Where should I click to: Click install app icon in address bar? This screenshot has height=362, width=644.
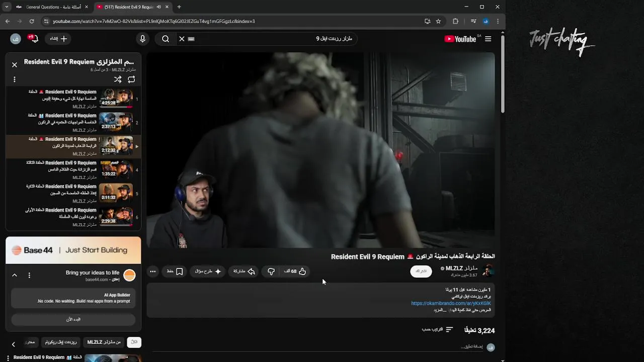[427, 21]
